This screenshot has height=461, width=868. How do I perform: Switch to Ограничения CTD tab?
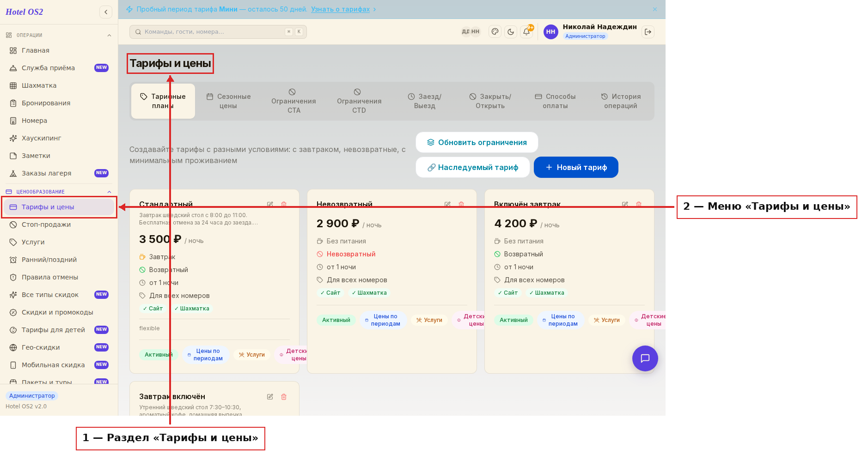(359, 101)
